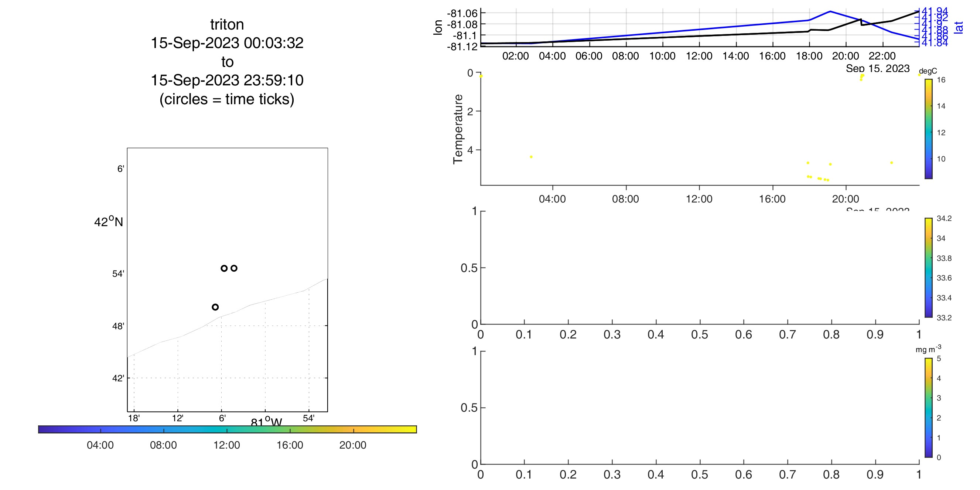
Task: Click the 'lon' axis label on the top plot
Action: click(x=438, y=28)
